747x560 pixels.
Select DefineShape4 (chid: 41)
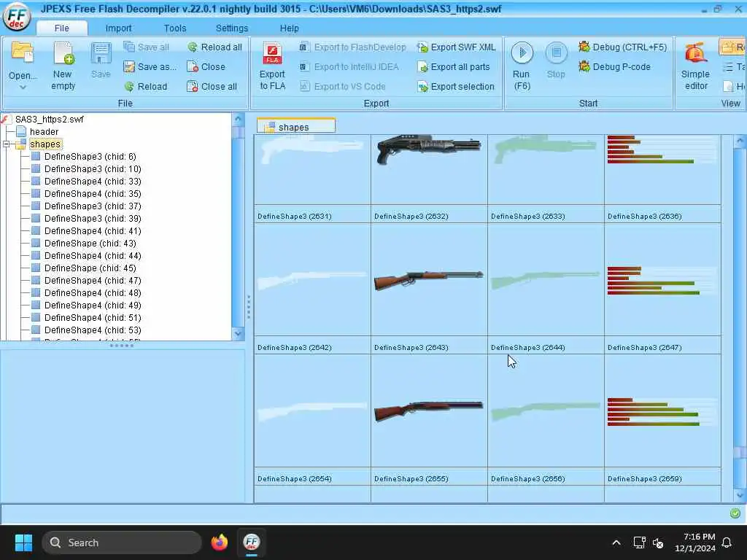[x=93, y=230]
